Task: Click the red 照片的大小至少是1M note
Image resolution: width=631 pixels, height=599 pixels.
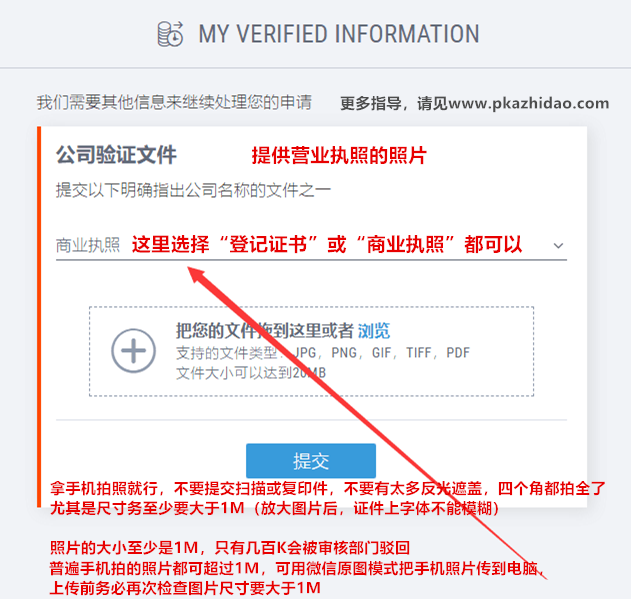Action: click(x=230, y=547)
